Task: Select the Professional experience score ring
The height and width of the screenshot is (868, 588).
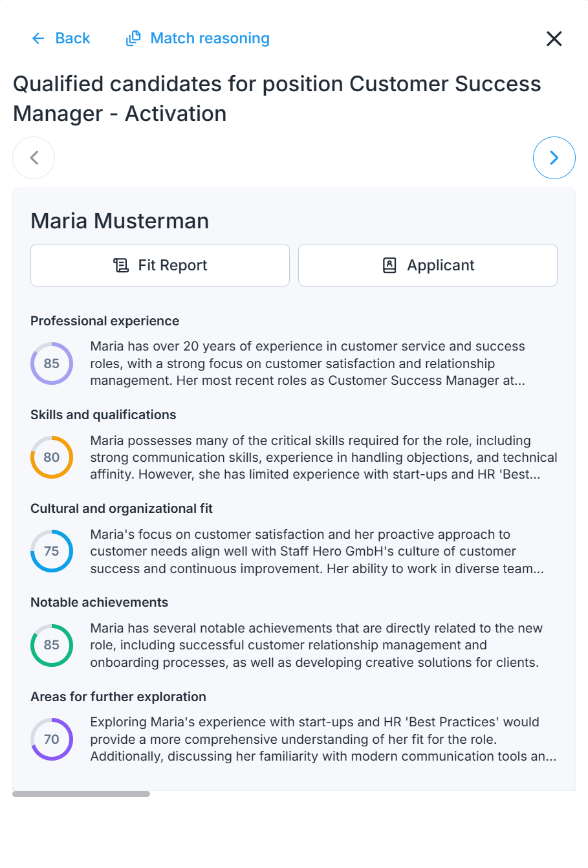Action: coord(52,363)
